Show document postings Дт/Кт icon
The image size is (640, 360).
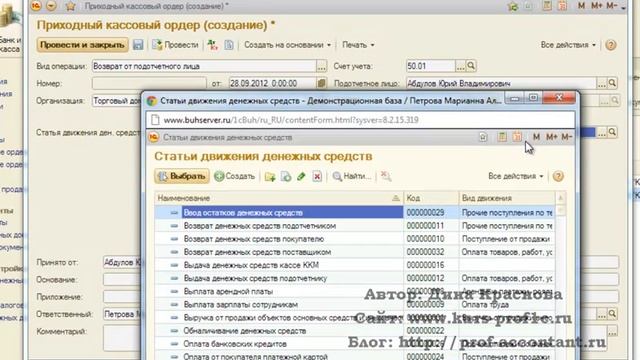[212, 45]
